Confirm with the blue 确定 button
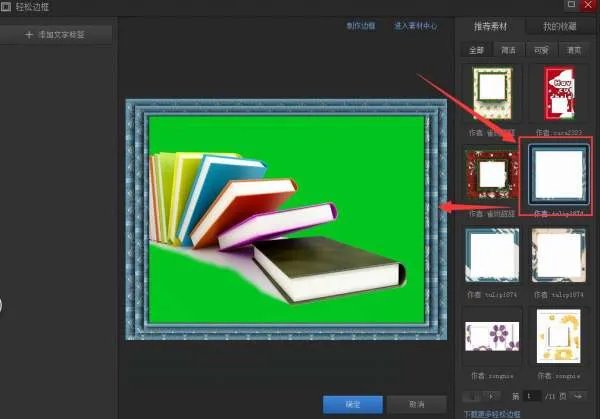600x419 pixels. pos(352,404)
